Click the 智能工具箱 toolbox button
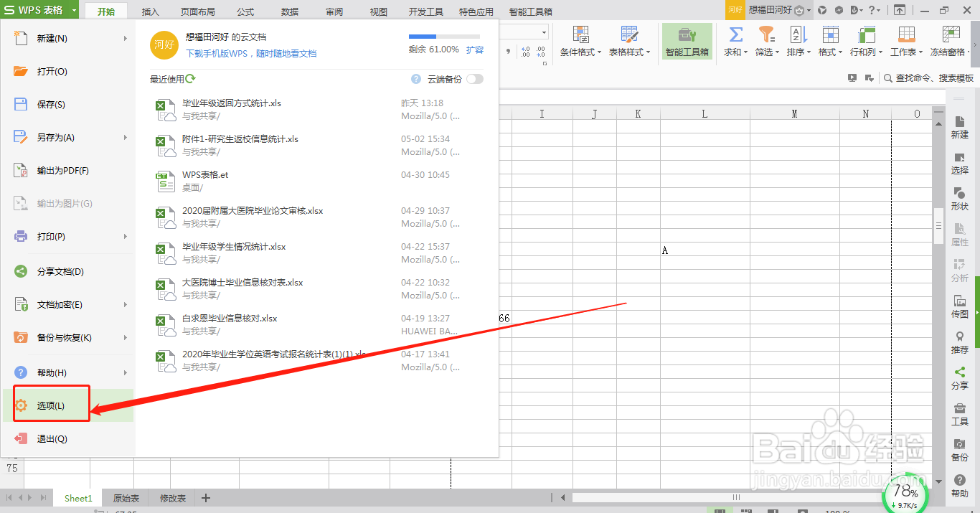This screenshot has width=980, height=513. 687,41
